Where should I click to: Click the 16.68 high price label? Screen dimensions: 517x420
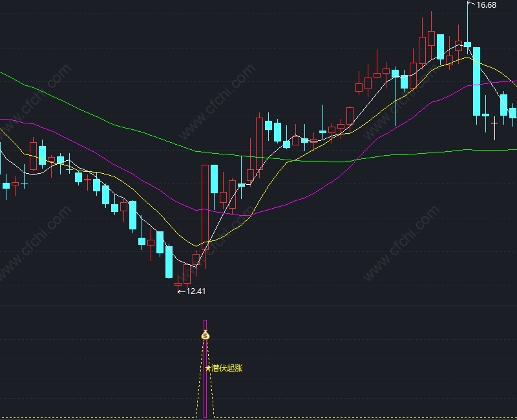click(x=487, y=5)
